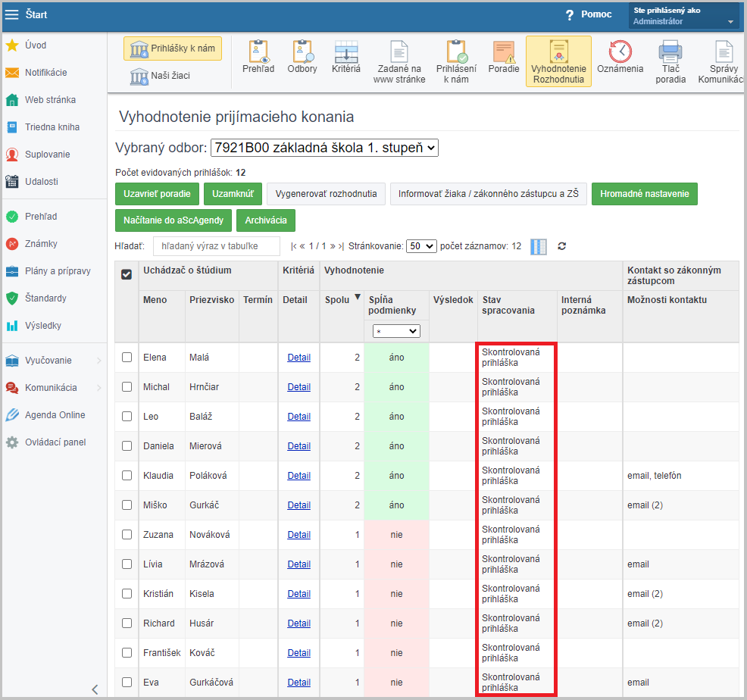Image resolution: width=747 pixels, height=700 pixels.
Task: Click Vygenerovať rozhodnutia button
Action: tap(326, 194)
